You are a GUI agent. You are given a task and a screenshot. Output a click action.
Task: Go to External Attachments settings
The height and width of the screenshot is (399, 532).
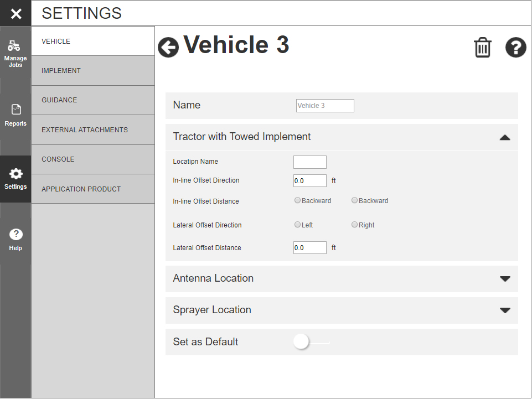point(92,130)
